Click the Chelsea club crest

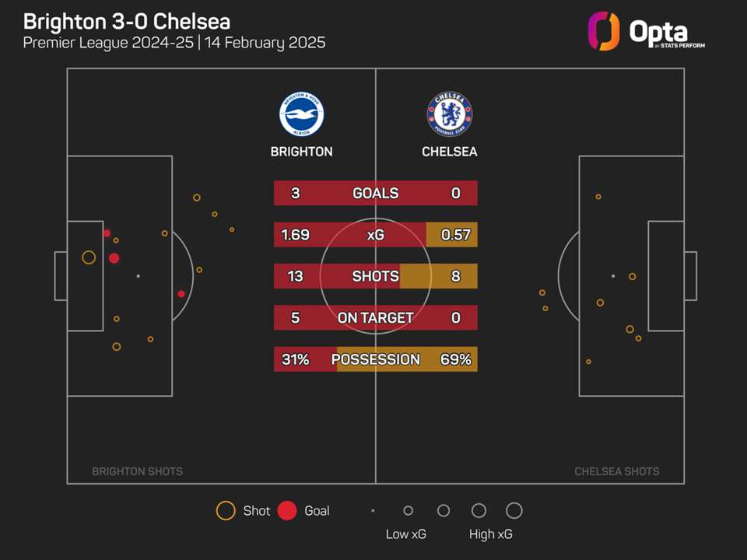(x=449, y=115)
